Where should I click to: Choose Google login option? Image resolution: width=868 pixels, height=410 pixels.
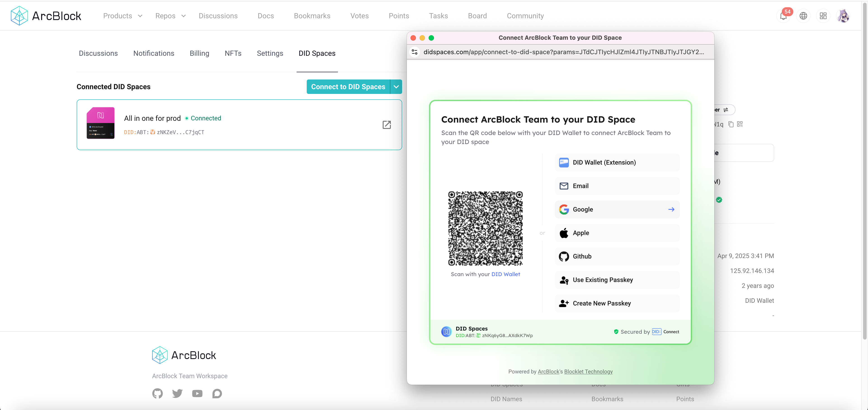617,209
